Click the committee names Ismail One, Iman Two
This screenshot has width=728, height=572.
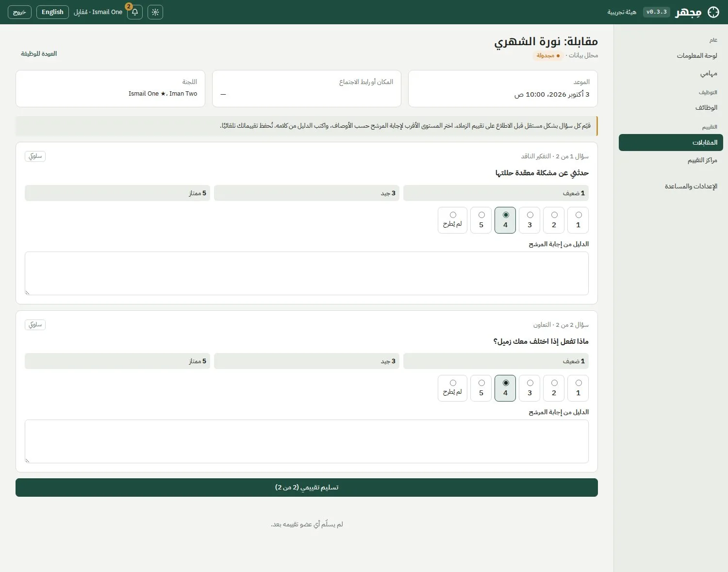(163, 94)
